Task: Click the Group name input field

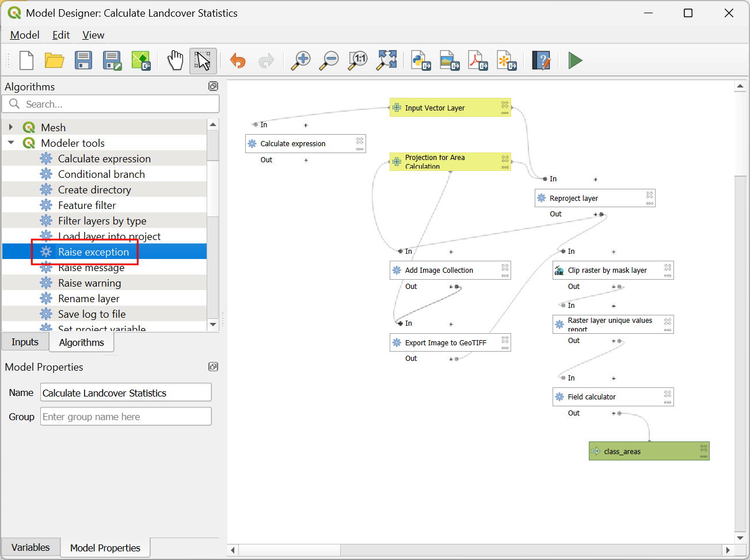Action: pyautogui.click(x=125, y=417)
